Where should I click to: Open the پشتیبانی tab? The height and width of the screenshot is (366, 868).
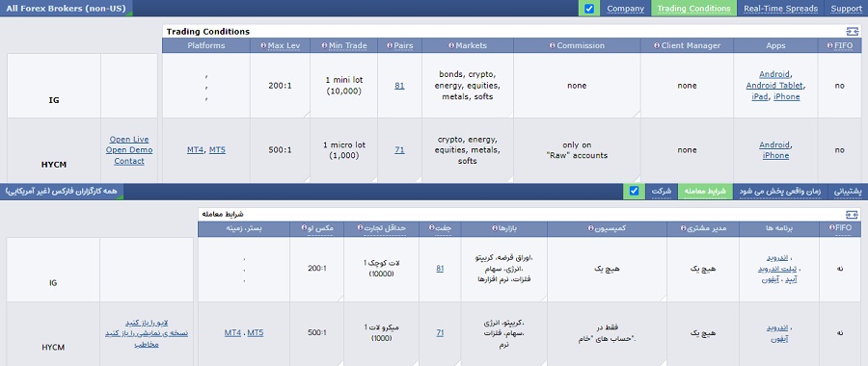click(x=848, y=191)
